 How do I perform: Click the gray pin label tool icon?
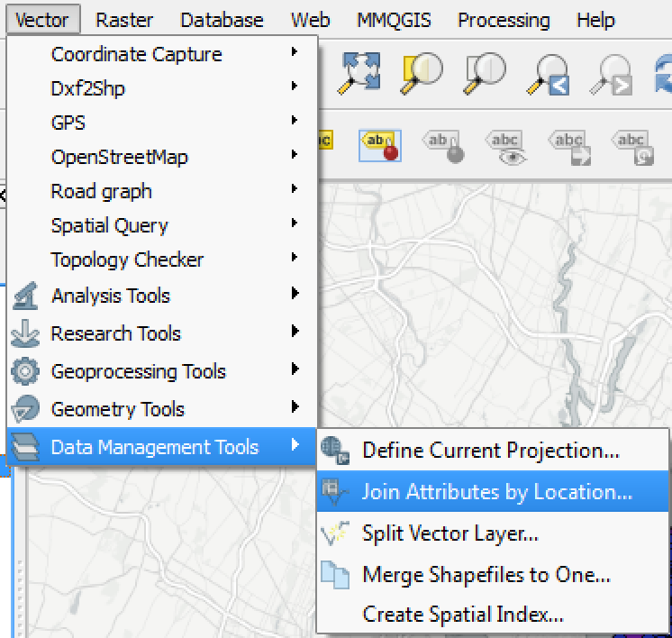click(x=443, y=147)
